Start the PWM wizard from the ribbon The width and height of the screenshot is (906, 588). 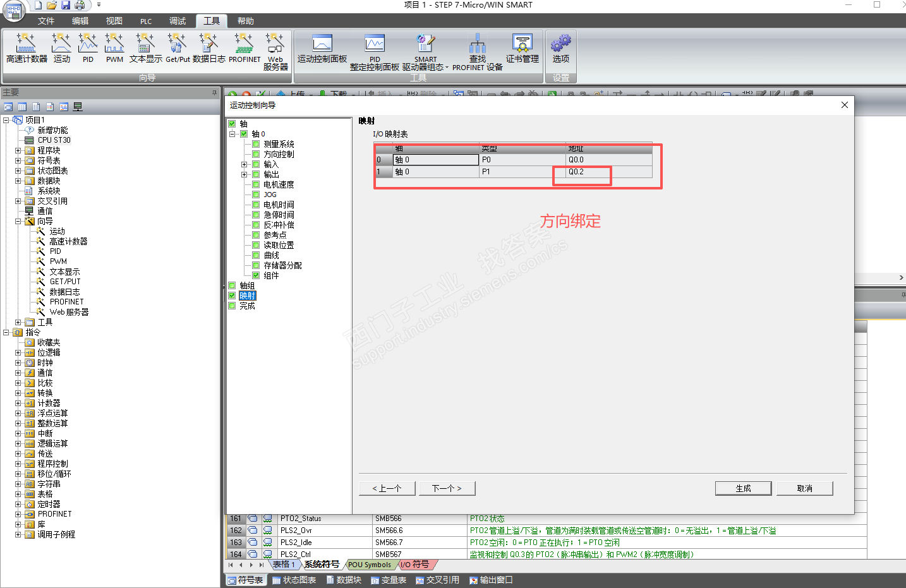point(114,49)
